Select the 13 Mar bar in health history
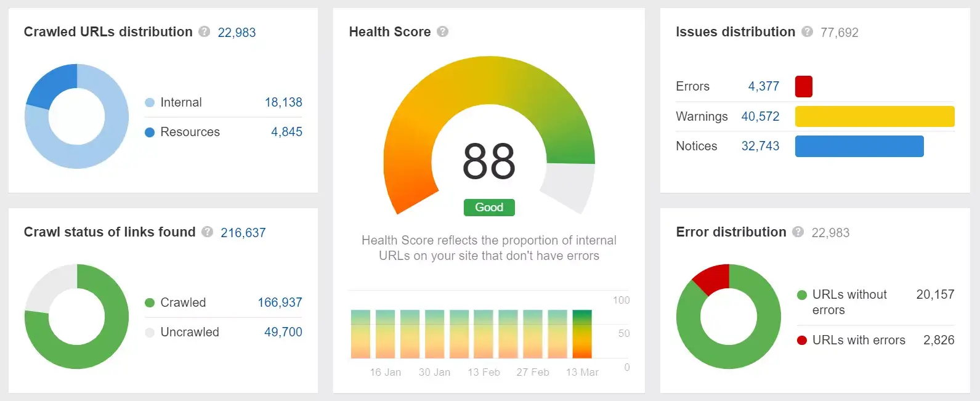980x401 pixels. tap(582, 334)
